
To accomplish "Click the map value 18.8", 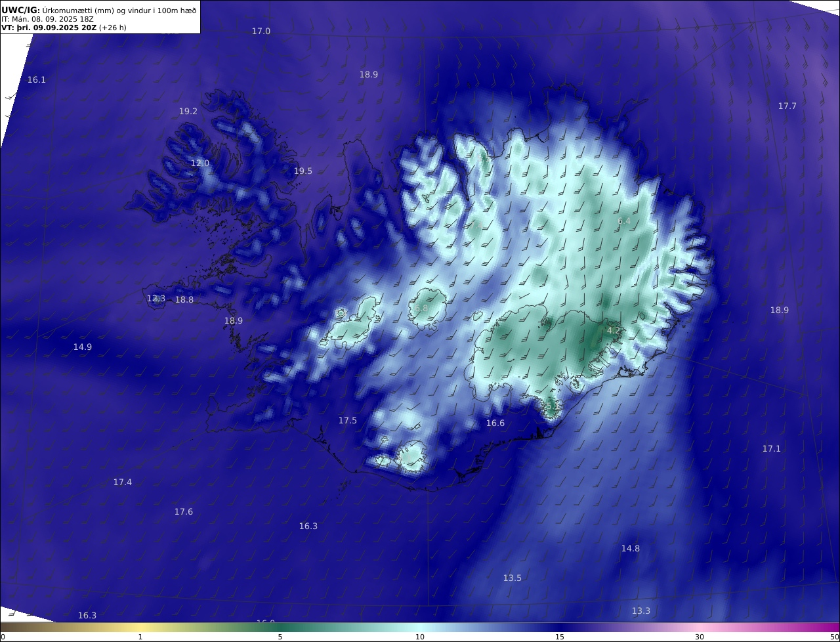I will coord(184,300).
